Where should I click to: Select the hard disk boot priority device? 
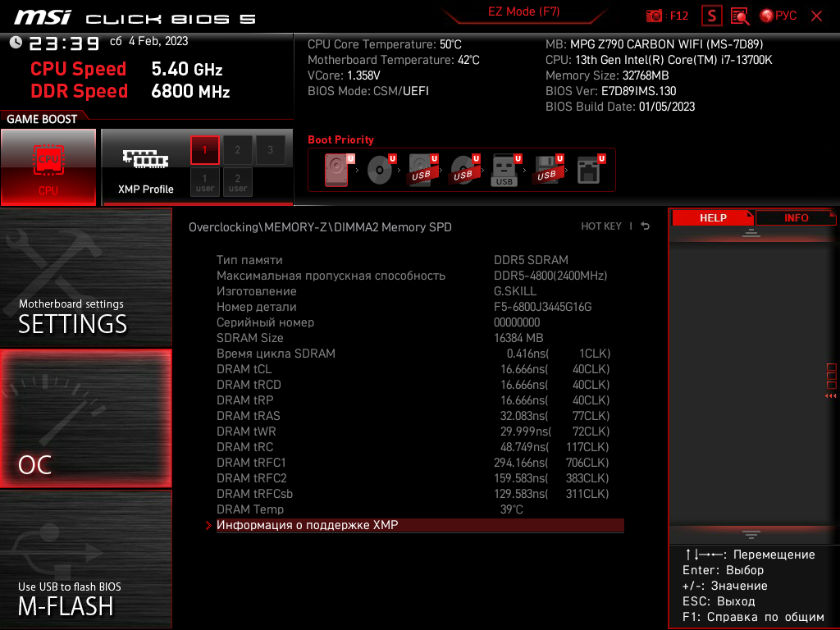(x=339, y=170)
